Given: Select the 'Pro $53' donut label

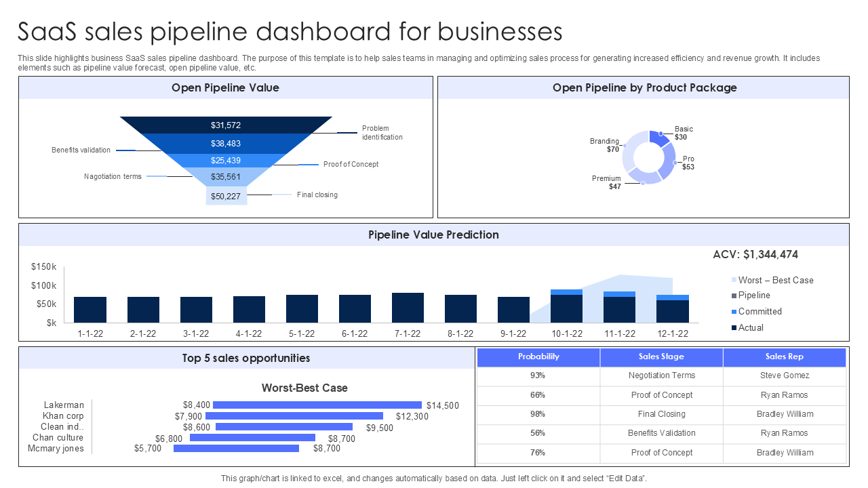Looking at the screenshot, I should pyautogui.click(x=688, y=163).
